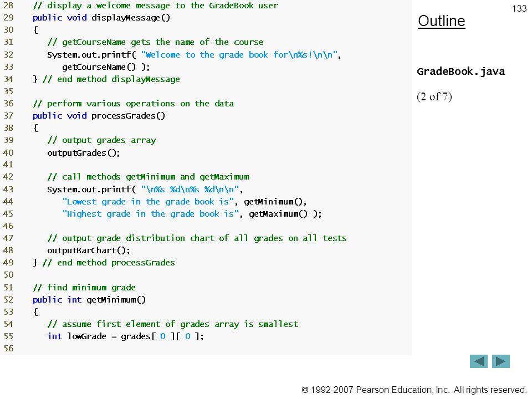The height and width of the screenshot is (399, 532).
Task: Click the "(2 of 7)" page indicator
Action: tap(434, 96)
